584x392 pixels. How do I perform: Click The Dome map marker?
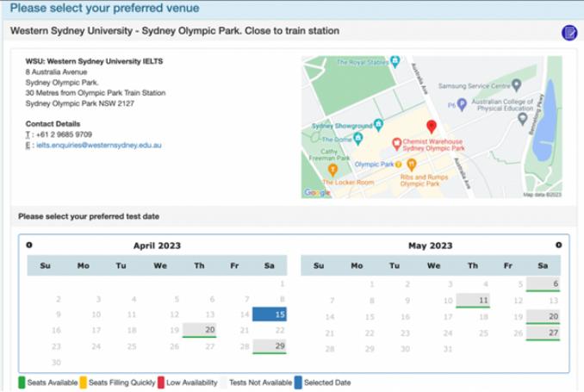(x=358, y=139)
